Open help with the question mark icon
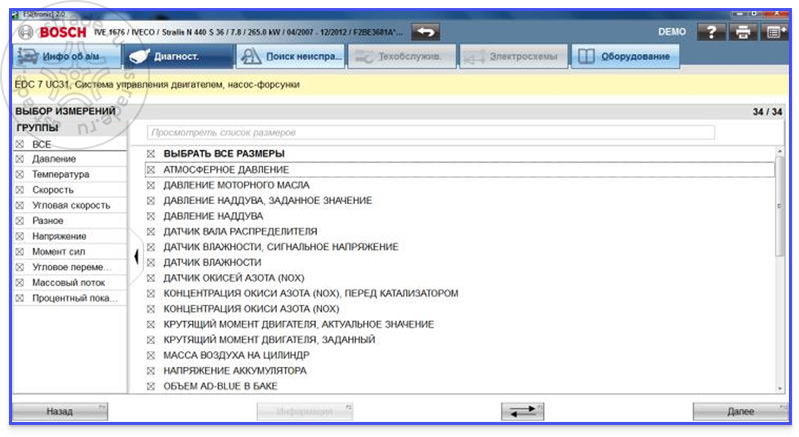The height and width of the screenshot is (437, 799). point(711,32)
